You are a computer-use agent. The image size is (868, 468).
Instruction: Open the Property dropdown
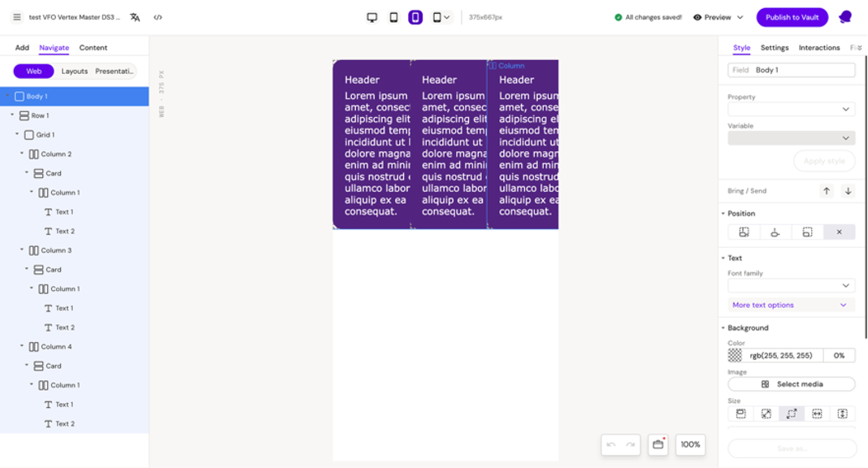791,109
